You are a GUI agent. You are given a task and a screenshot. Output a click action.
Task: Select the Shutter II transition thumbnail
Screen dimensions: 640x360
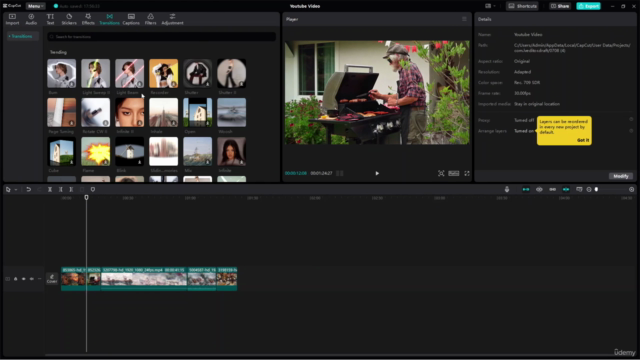pos(231,73)
